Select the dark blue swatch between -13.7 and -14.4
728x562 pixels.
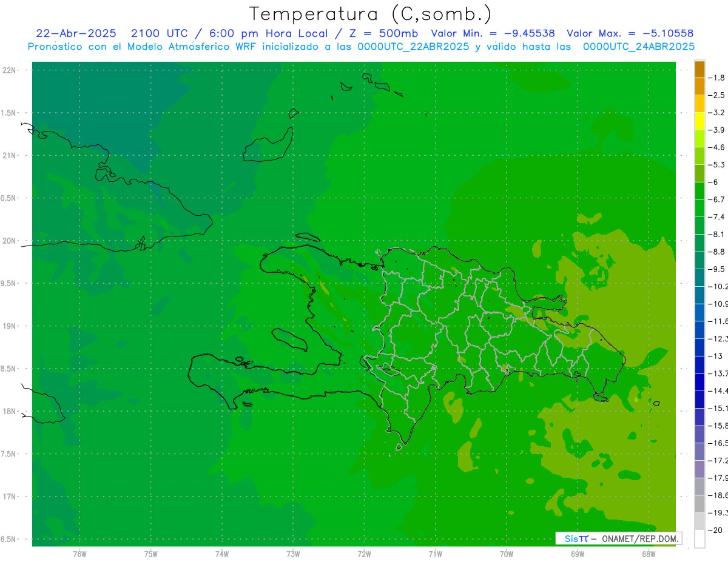[x=699, y=382]
